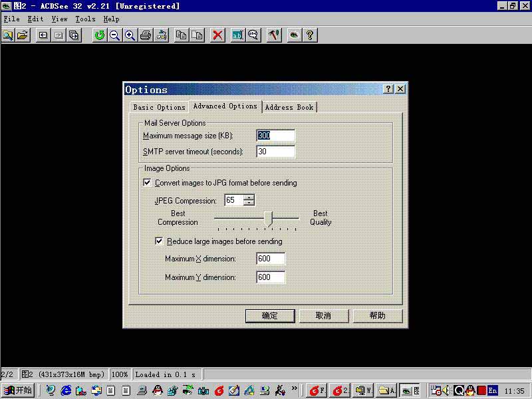Launch QQ penguin from the quick launch bar
532x399 pixels.
coord(157,390)
